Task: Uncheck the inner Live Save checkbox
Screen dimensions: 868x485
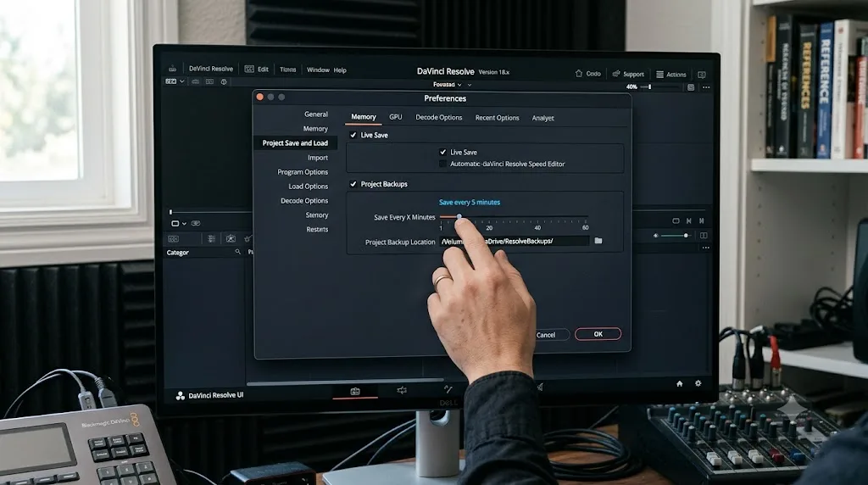Action: [x=442, y=152]
